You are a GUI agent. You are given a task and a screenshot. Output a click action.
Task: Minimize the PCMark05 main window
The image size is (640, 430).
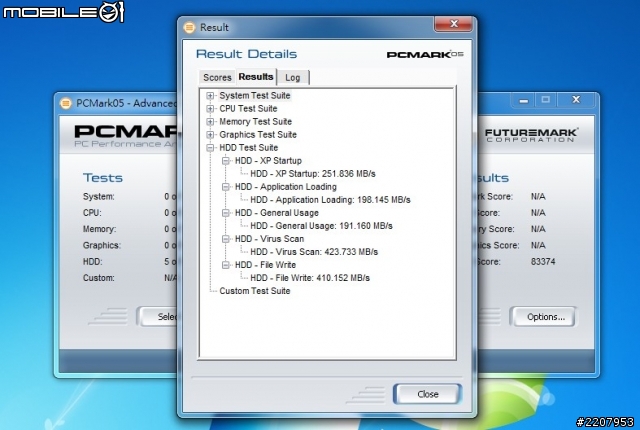524,100
